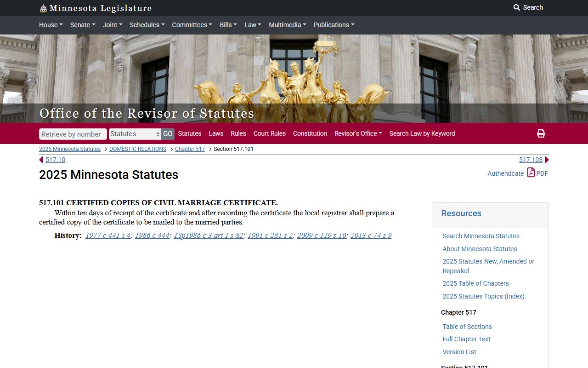Open history link 2013 c 74 s 9

[371, 236]
